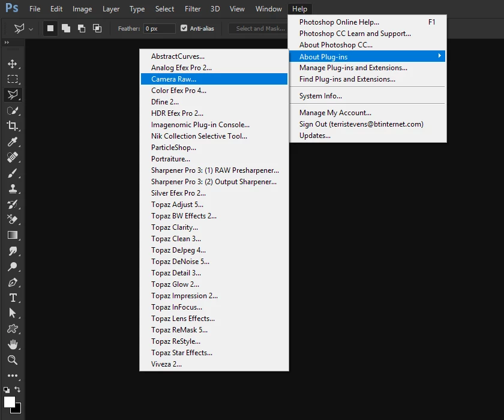Open the Window menu
The width and height of the screenshot is (504, 420).
pyautogui.click(x=268, y=8)
